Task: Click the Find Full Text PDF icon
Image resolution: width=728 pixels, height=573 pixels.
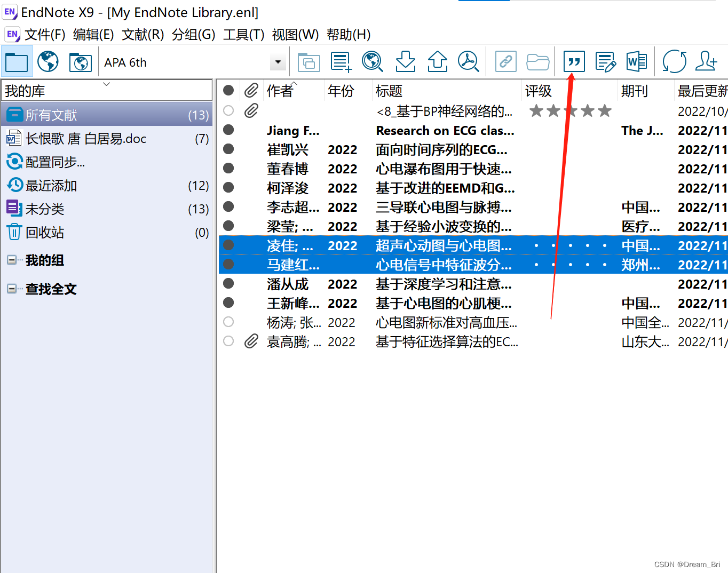Action: click(469, 62)
